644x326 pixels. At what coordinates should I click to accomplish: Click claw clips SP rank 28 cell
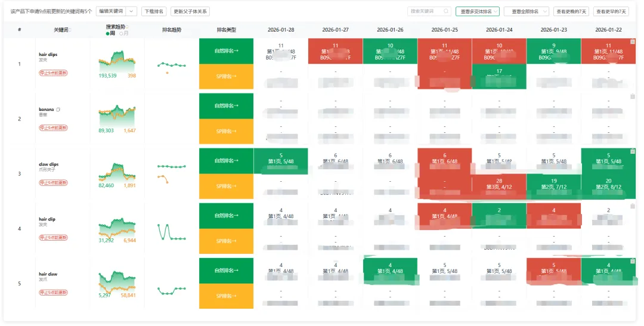pyautogui.click(x=499, y=187)
